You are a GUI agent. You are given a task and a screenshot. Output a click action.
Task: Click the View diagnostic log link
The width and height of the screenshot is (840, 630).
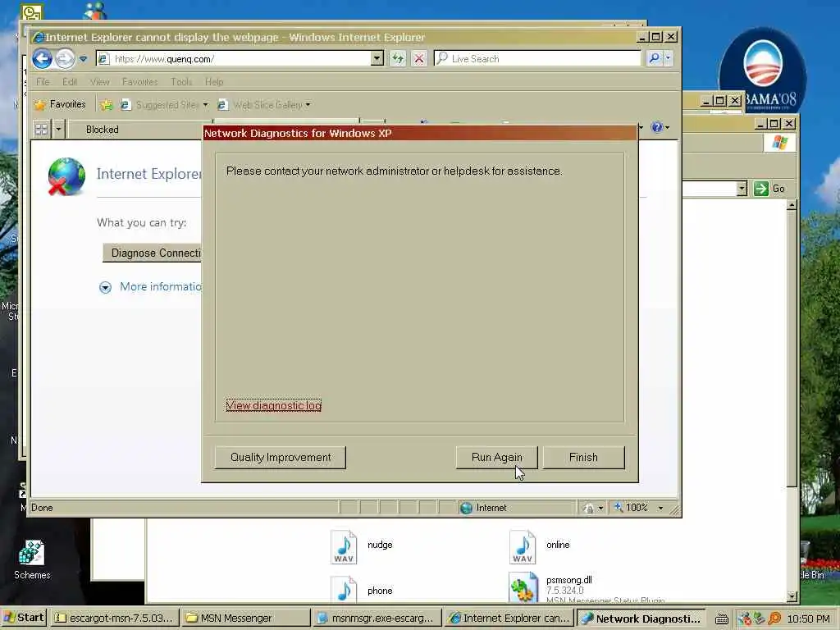coord(274,405)
